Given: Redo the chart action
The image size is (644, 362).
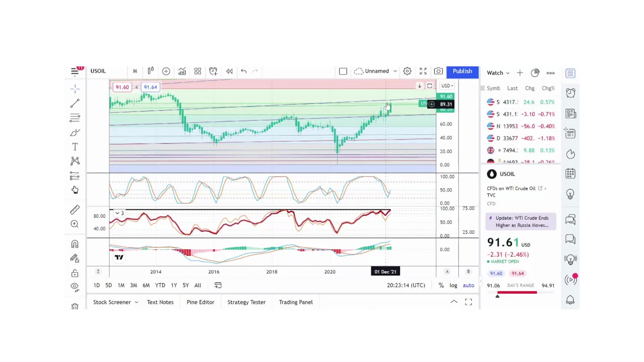Looking at the screenshot, I should coord(255,71).
